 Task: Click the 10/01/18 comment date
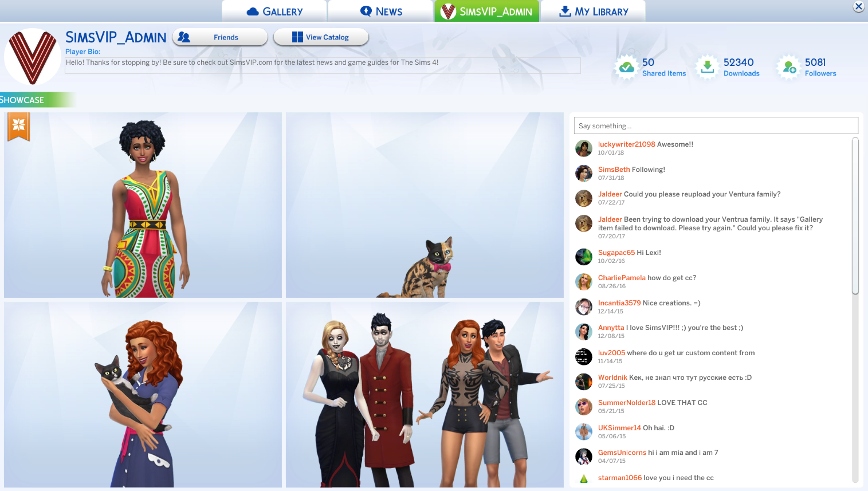[611, 153]
